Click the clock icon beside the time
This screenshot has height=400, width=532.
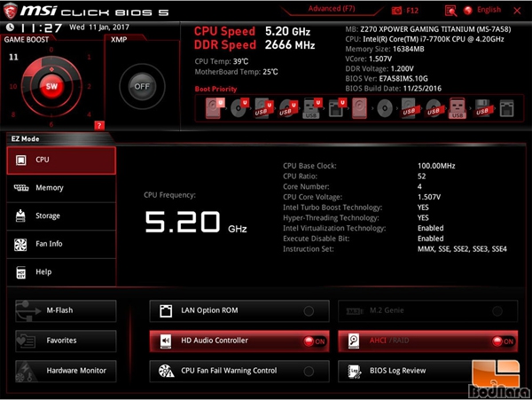tap(10, 27)
